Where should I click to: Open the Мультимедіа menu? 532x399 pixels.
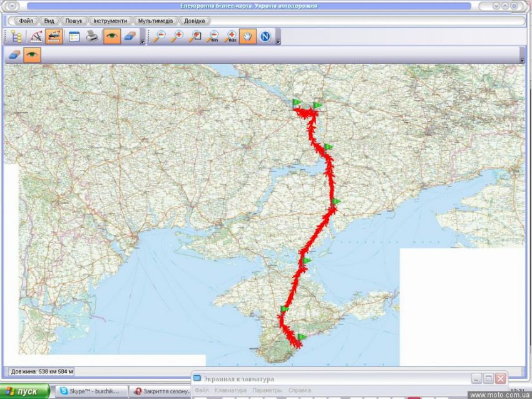point(155,21)
